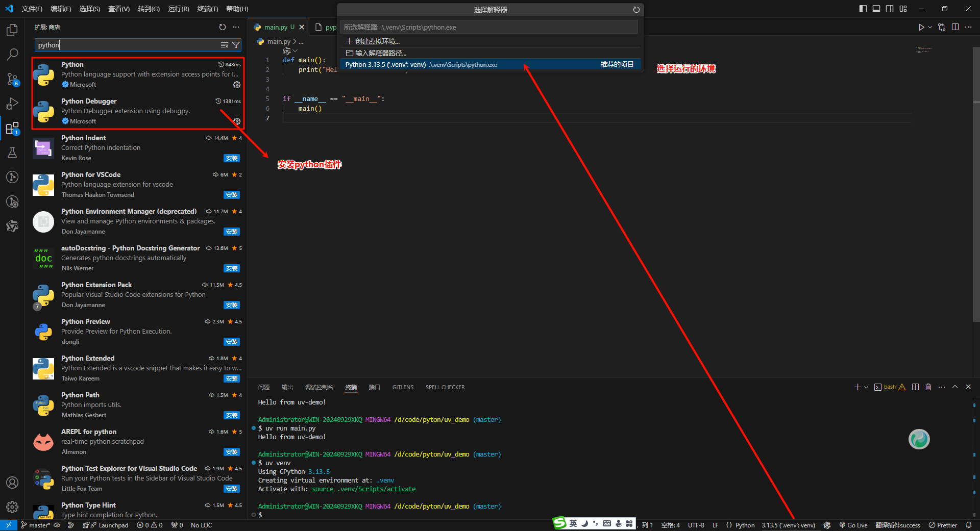Kill terminal with trash icon

click(x=928, y=387)
